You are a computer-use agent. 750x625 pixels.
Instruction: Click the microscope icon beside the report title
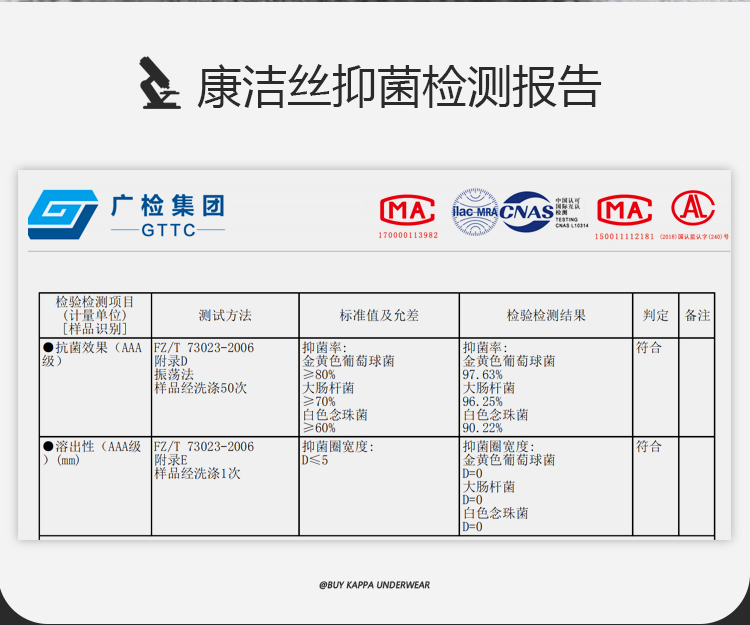pos(159,84)
